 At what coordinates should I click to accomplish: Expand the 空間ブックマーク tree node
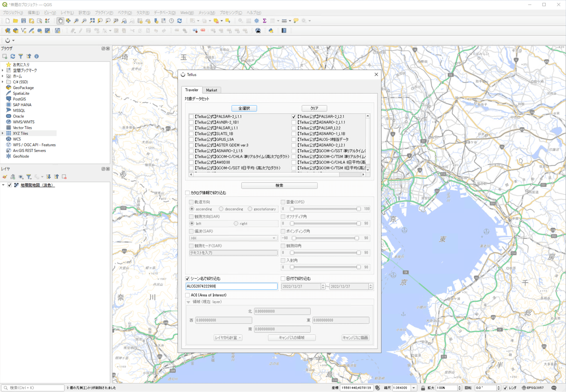[x=3, y=70]
